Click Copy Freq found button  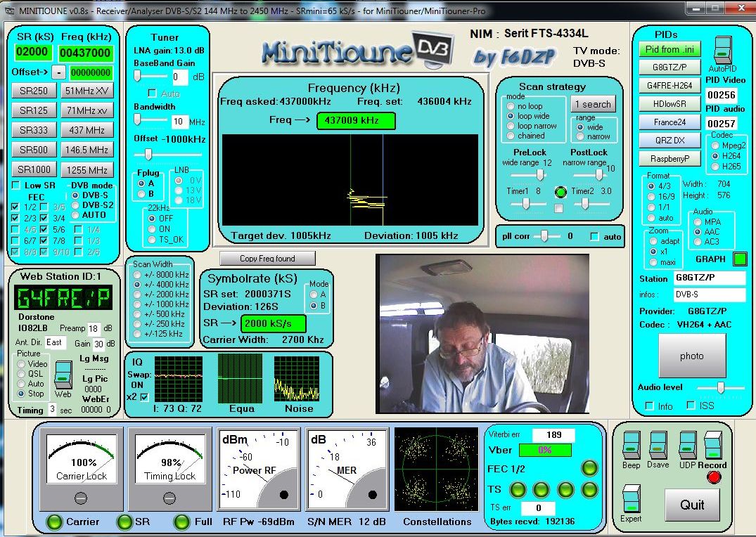tap(268, 259)
